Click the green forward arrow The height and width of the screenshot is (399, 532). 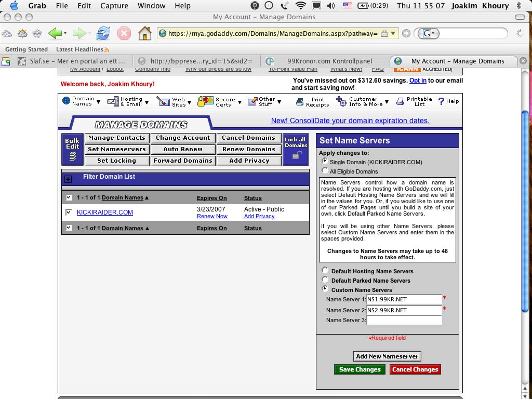(x=79, y=33)
